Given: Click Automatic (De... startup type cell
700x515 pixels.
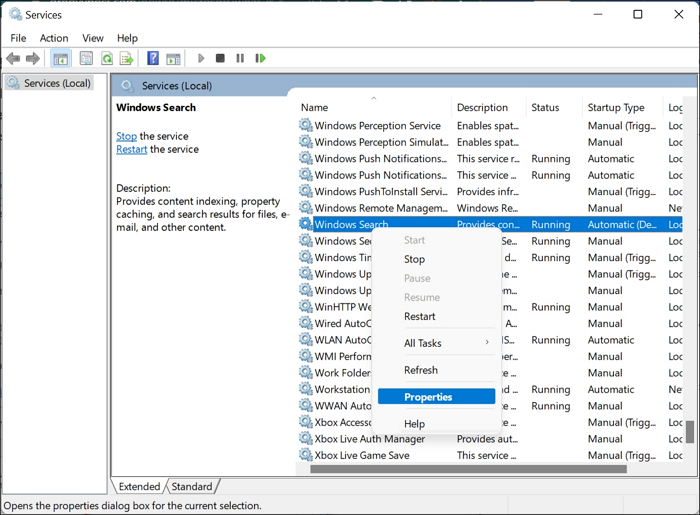Looking at the screenshot, I should click(x=622, y=224).
